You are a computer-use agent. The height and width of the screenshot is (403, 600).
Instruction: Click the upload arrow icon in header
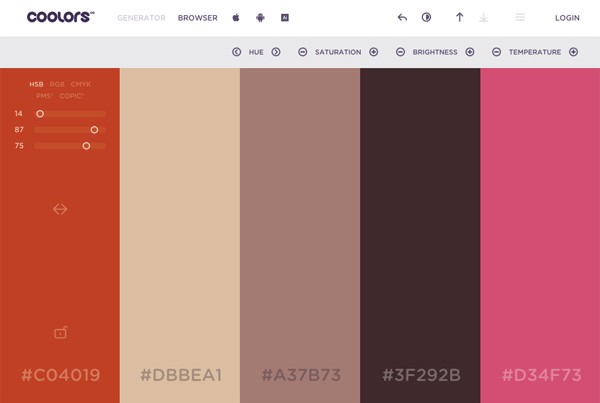(459, 18)
